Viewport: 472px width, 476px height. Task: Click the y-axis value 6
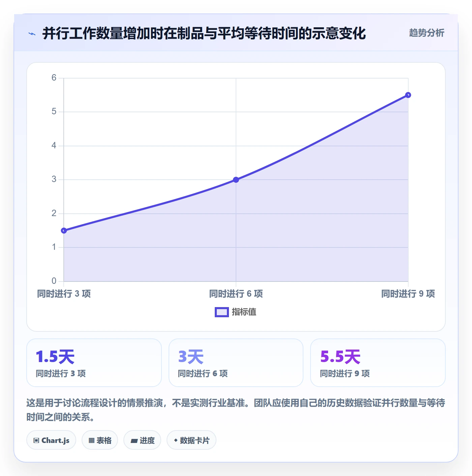tap(54, 78)
